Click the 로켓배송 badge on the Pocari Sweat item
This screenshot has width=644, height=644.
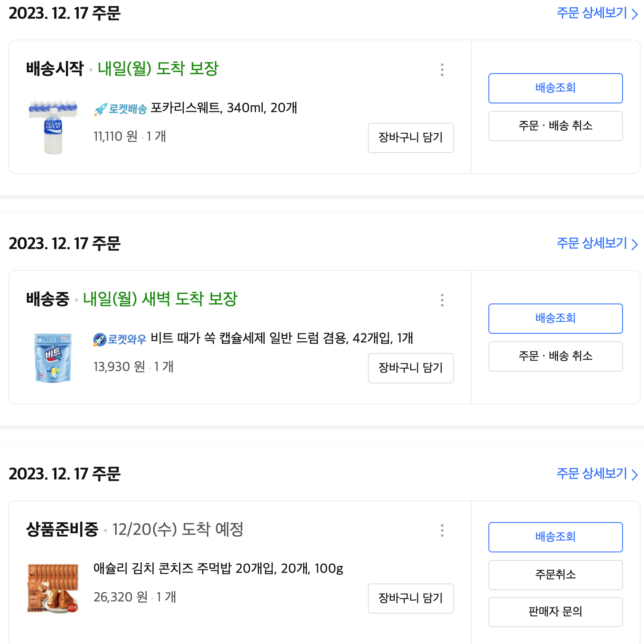tap(121, 109)
